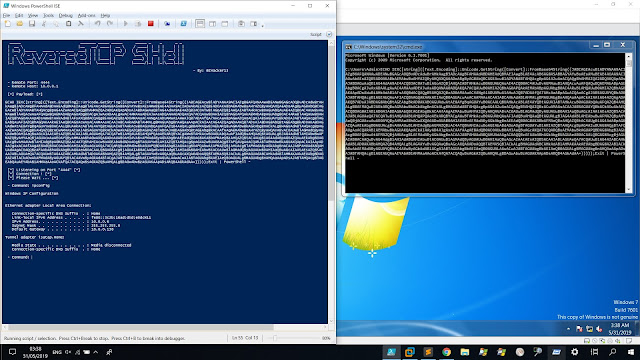The image size is (640, 360).
Task: Click the Undo arrow in ISE toolbar
Action: [x=98, y=24]
